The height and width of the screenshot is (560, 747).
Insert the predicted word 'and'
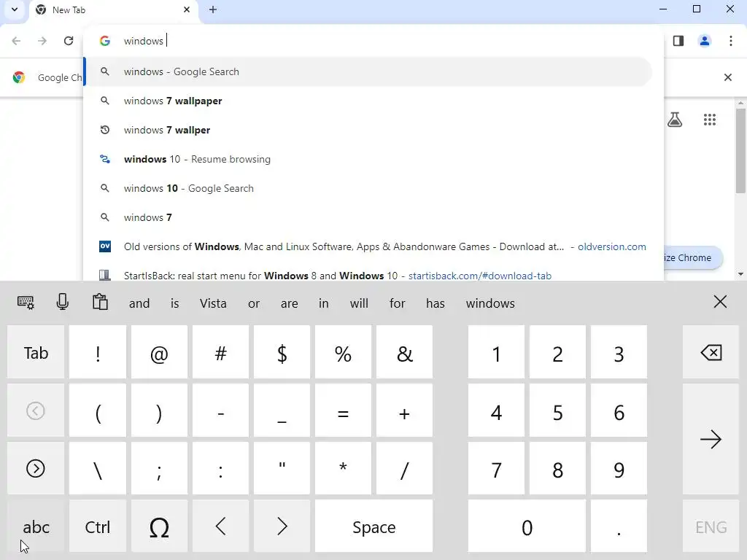click(139, 303)
